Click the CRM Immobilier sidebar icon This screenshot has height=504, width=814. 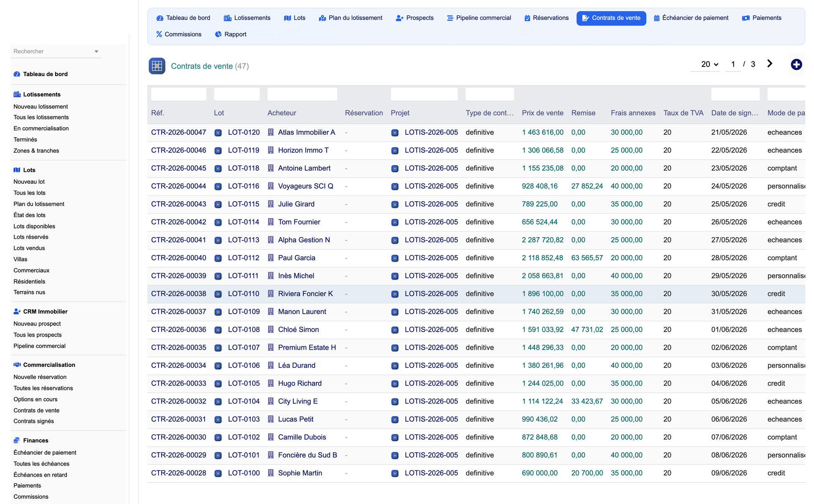(x=17, y=312)
